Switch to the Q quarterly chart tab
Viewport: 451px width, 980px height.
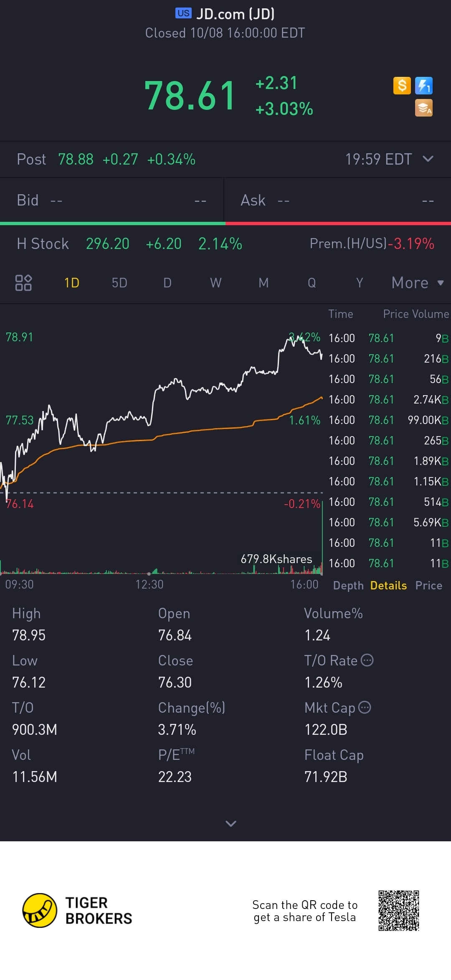[x=312, y=283]
